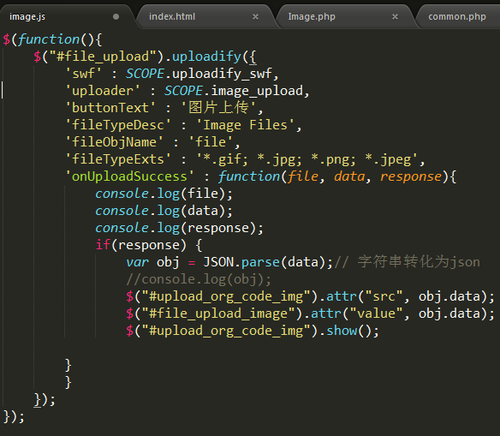Open the index.html tab
Viewport: 500px width, 436px height.
pos(172,17)
